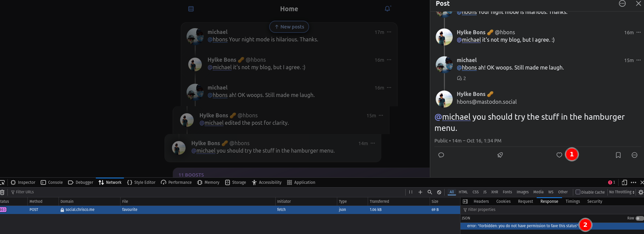Open the notifications bell icon
The height and width of the screenshot is (234, 644).
tap(387, 9)
